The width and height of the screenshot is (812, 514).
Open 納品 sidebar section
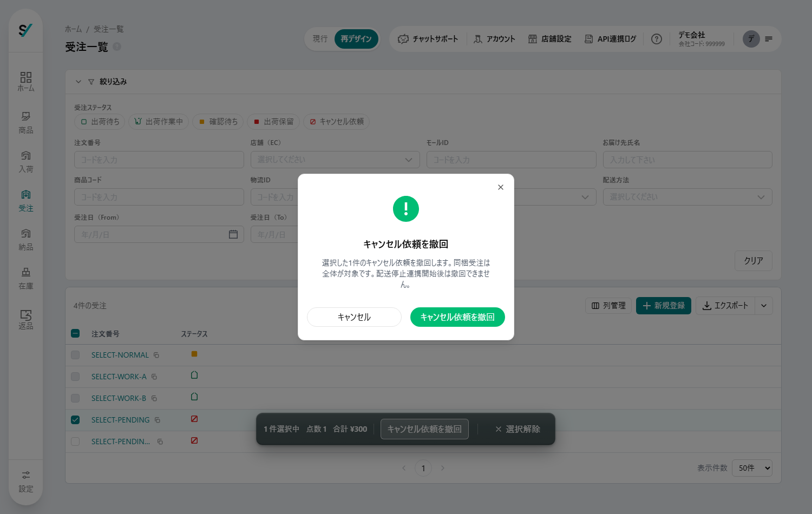pos(25,240)
